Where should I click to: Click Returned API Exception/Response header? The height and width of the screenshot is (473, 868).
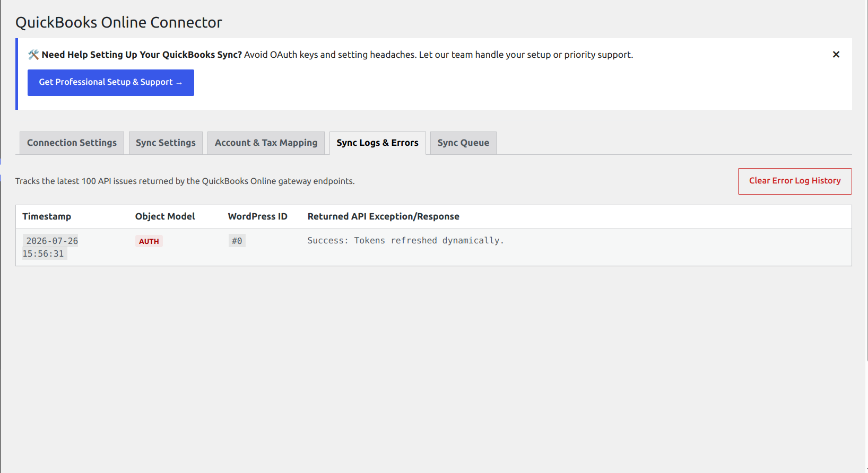click(x=384, y=216)
